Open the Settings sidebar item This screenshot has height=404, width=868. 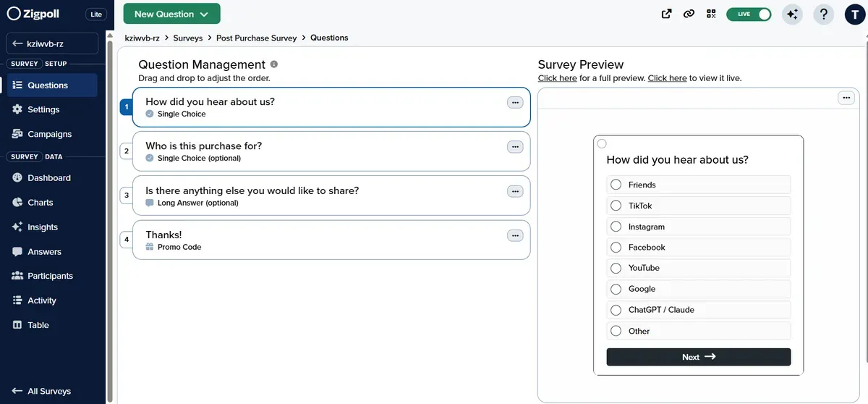(52, 109)
